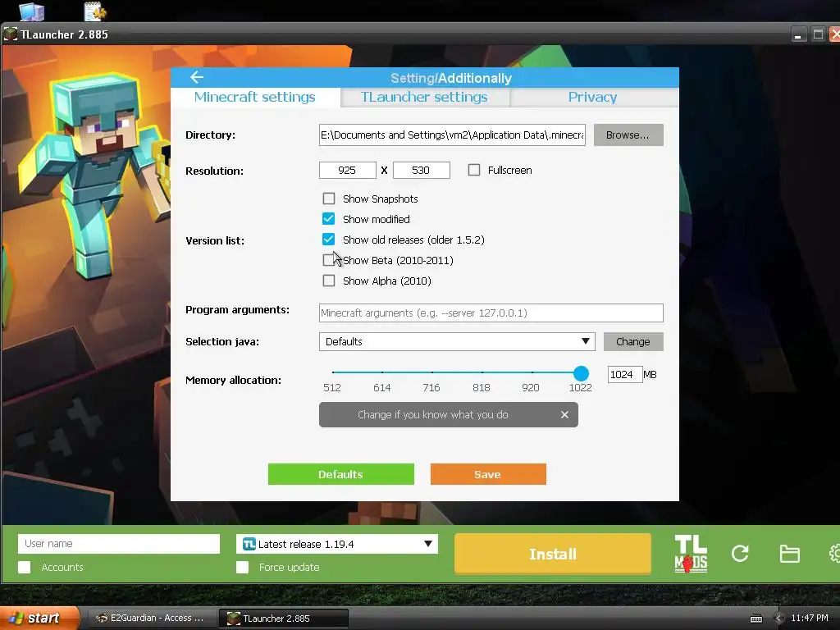Screen dimensions: 840x630
Task: Click the 614 memory label
Action: tap(382, 388)
